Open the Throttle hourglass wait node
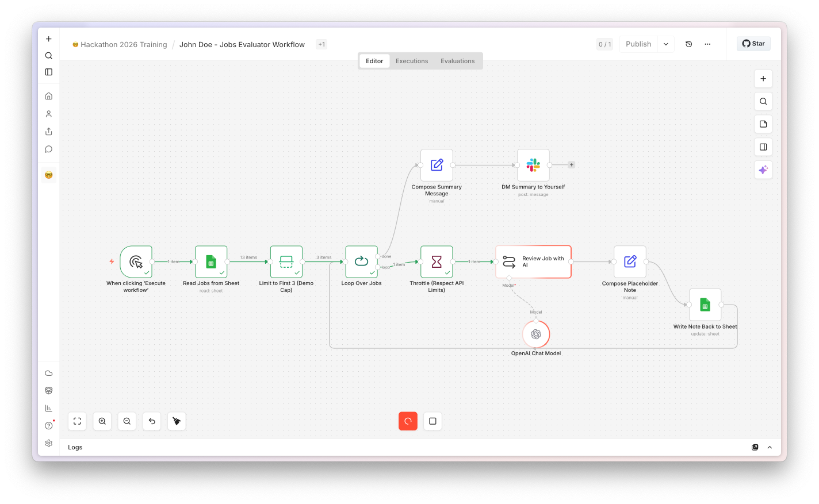The image size is (819, 504). click(x=437, y=262)
